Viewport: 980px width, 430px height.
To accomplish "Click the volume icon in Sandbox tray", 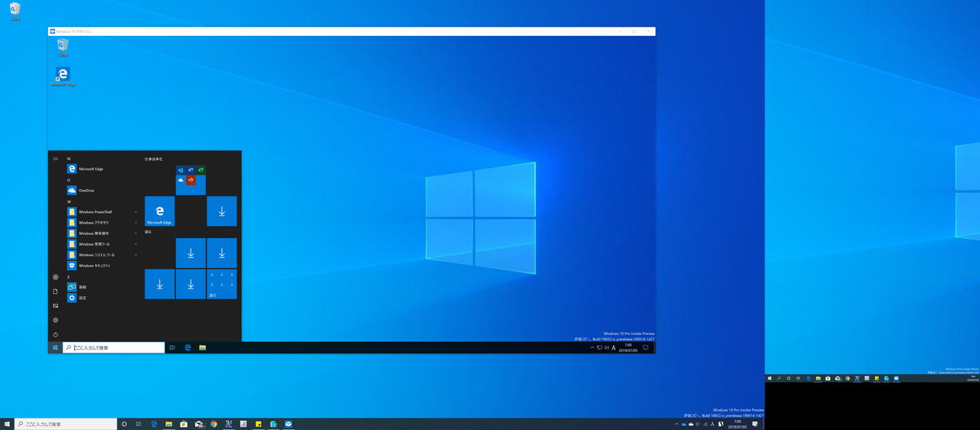I will [x=606, y=347].
